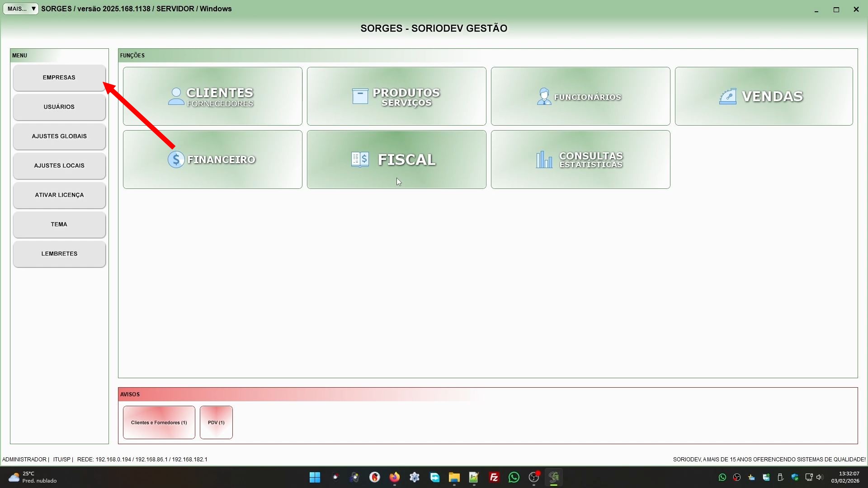Launch FileZilla from the taskbar
This screenshot has height=488, width=868.
pyautogui.click(x=494, y=477)
